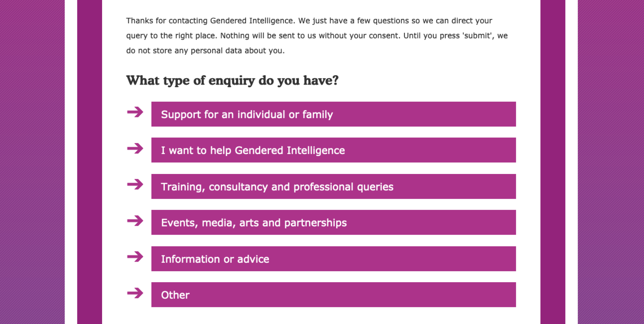Viewport: 644px width, 324px height.
Task: Click the label text 'I want to help Gendered Intelligence'
Action: click(x=253, y=150)
